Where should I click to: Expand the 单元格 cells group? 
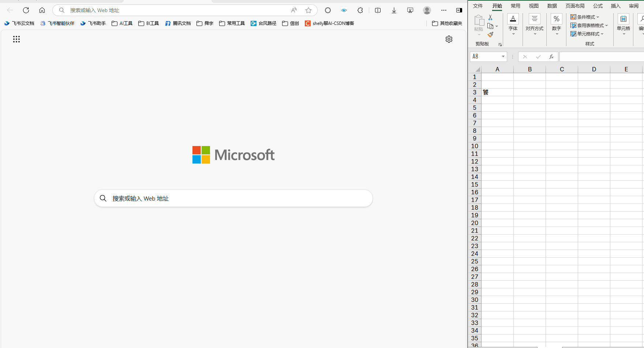624,25
